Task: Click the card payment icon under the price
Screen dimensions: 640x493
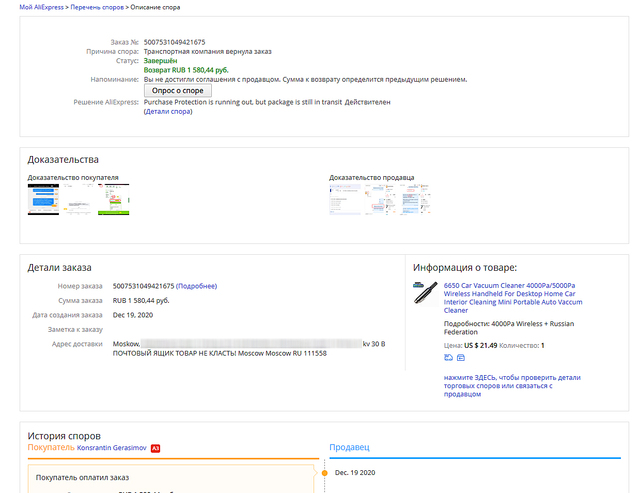Action: 461,358
